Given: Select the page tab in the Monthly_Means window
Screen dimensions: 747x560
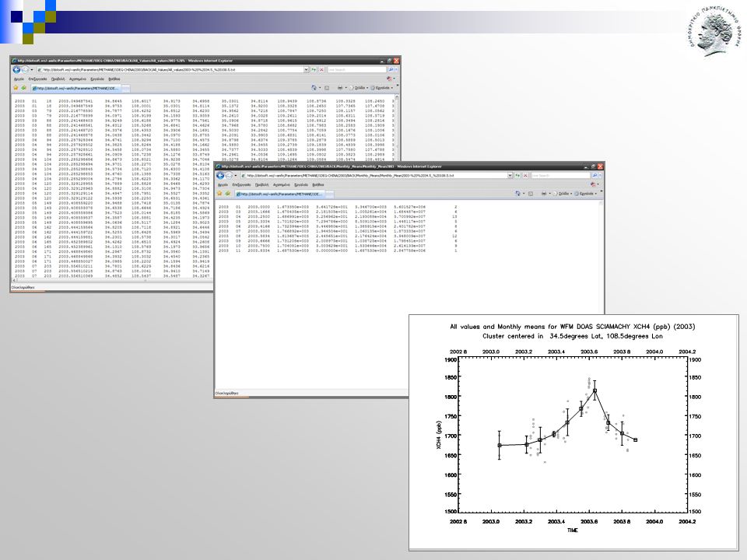Looking at the screenshot, I should point(280,194).
